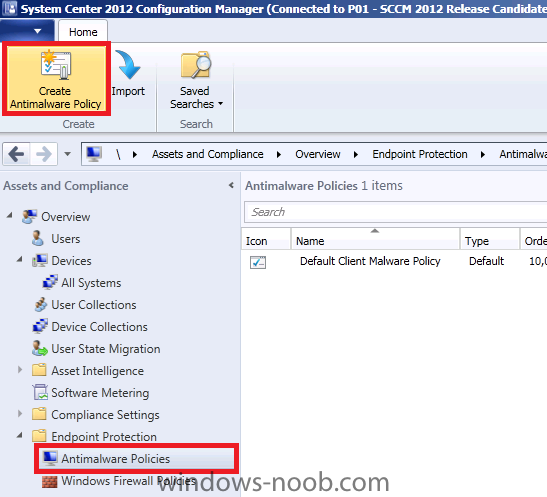Select Default Client Malware Policy row

pyautogui.click(x=394, y=262)
